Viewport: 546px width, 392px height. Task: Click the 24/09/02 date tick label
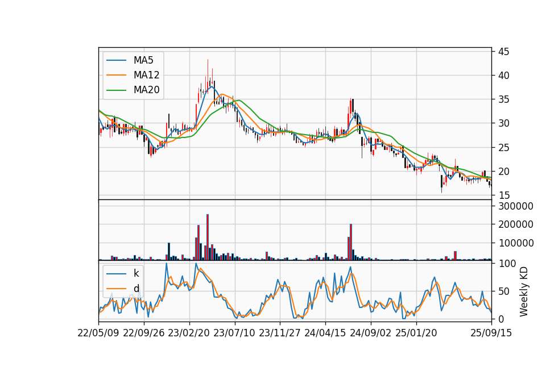pyautogui.click(x=370, y=333)
